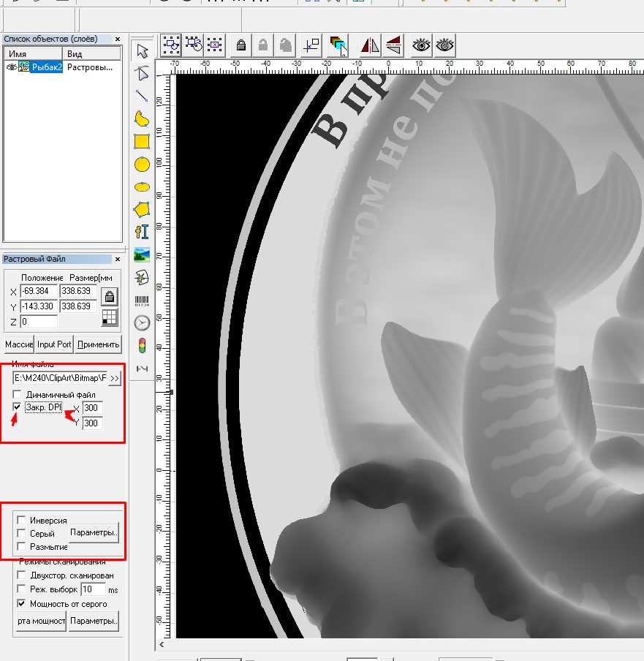Click the Input Port button
Viewport: 644px width, 661px height.
(55, 344)
